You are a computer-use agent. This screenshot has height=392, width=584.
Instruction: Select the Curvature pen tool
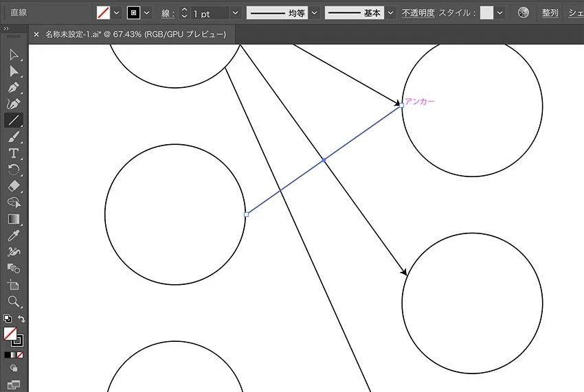pyautogui.click(x=14, y=104)
